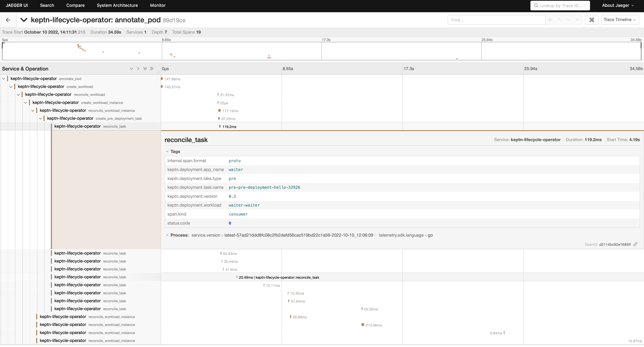Click the SpanID text 'd2114bc92e1685ff'
644x347 pixels.
point(615,245)
